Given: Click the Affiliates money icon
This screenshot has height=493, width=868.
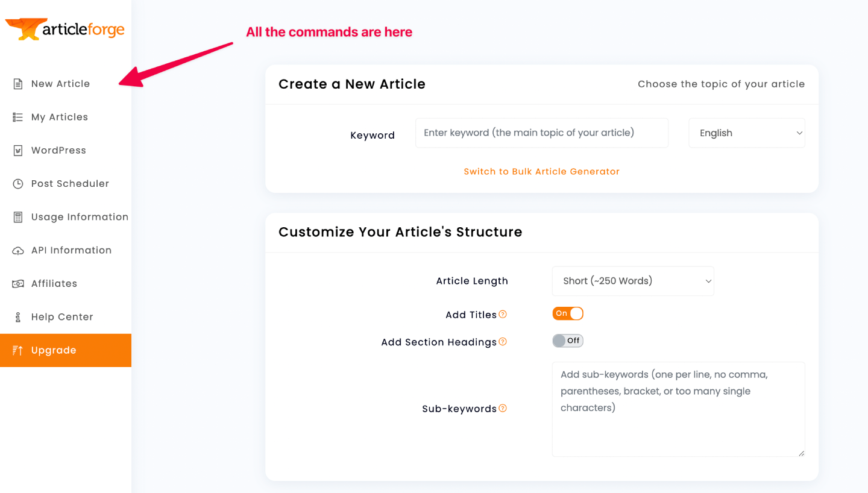Looking at the screenshot, I should click(x=18, y=284).
